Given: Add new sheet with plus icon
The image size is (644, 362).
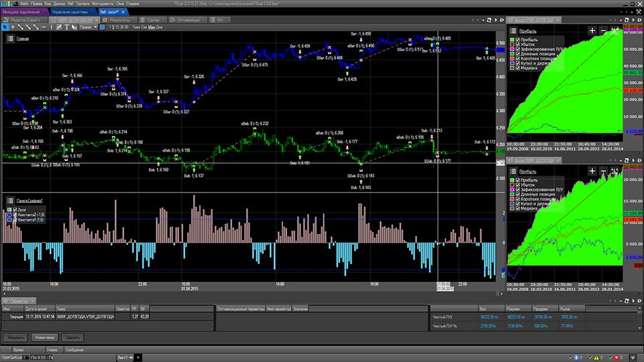Looking at the screenshot, I should [138, 357].
